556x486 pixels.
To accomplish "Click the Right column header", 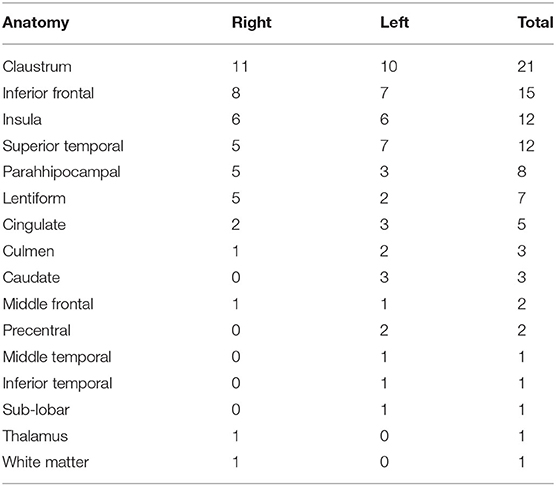I will tap(251, 23).
